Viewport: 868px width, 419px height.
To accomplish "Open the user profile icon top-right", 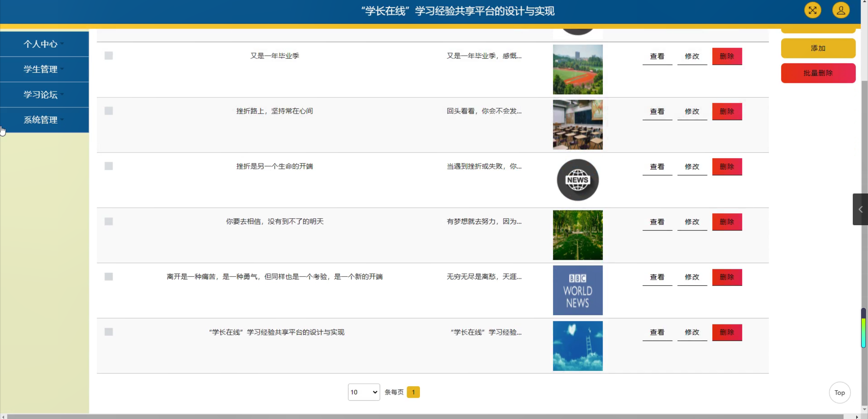I will 840,10.
